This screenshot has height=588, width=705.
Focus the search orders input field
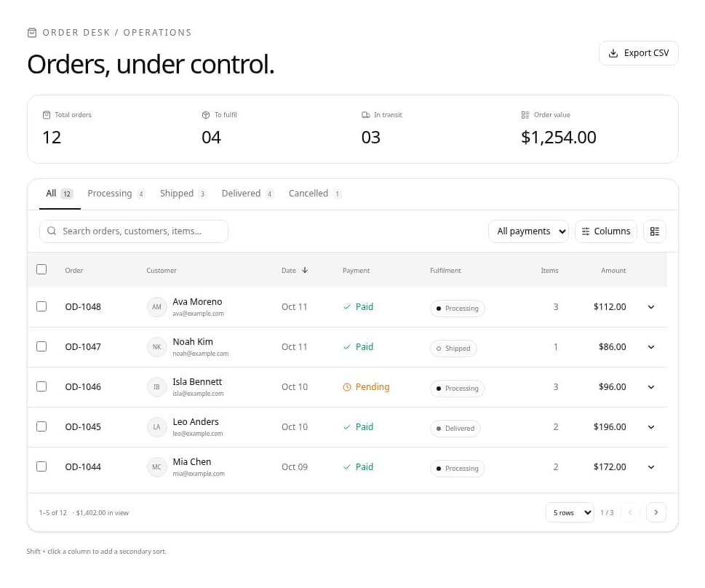[x=134, y=231]
